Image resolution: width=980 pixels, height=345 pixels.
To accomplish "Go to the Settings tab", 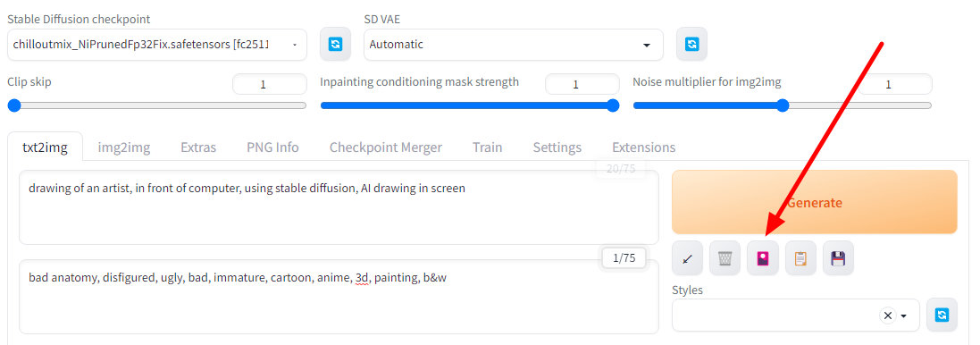I will click(x=557, y=147).
